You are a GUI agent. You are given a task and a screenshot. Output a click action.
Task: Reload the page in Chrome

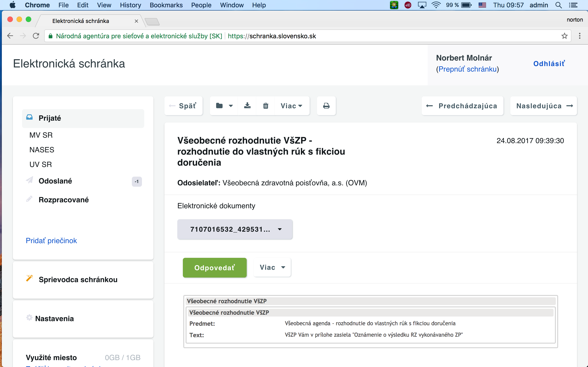36,36
